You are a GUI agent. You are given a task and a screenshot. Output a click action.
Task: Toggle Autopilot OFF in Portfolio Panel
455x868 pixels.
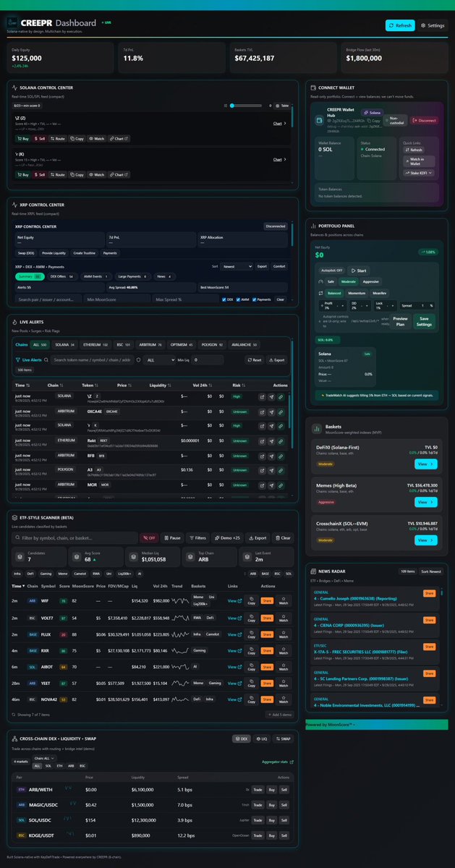coord(331,271)
